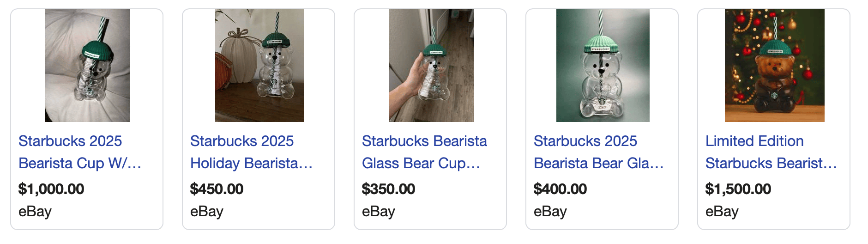
Task: Follow the "Starbucks 2025 Holiday Bearista…" title link
Action: [x=251, y=152]
